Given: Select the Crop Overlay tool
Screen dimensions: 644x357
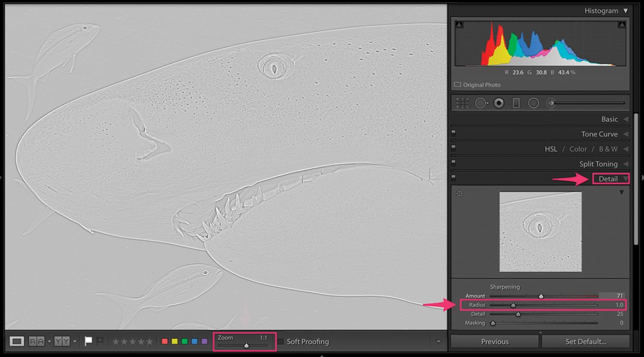Looking at the screenshot, I should [462, 103].
